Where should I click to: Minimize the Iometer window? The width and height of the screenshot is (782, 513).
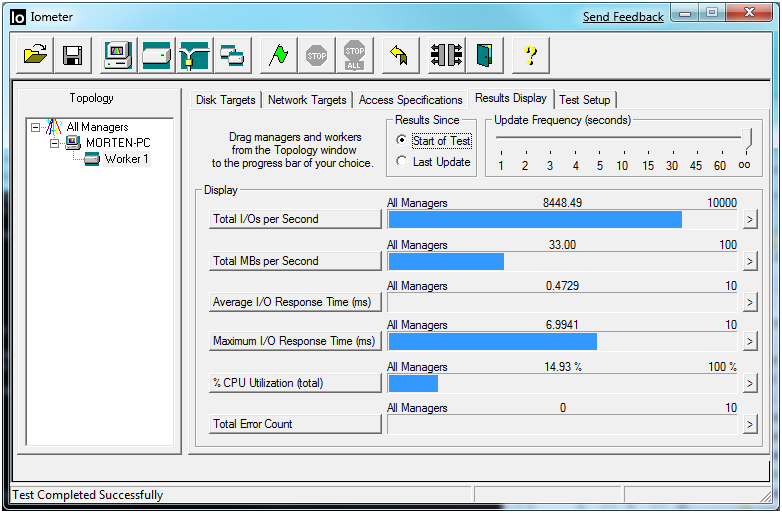pyautogui.click(x=685, y=13)
